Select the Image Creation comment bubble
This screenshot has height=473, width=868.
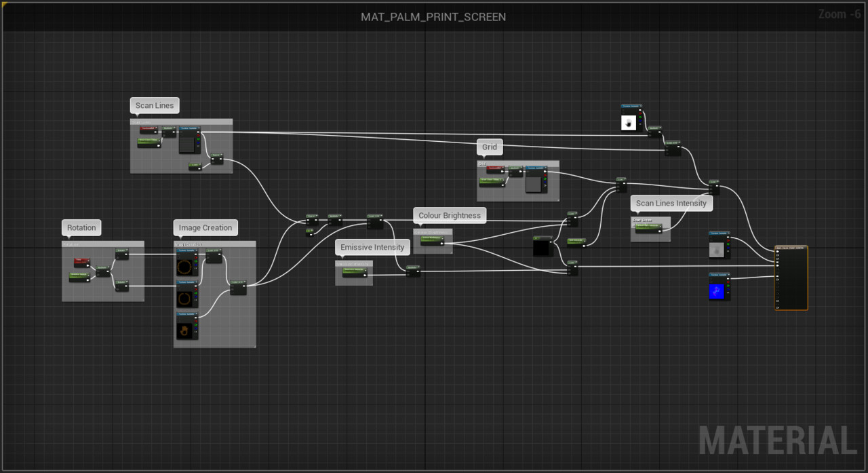[x=205, y=227]
